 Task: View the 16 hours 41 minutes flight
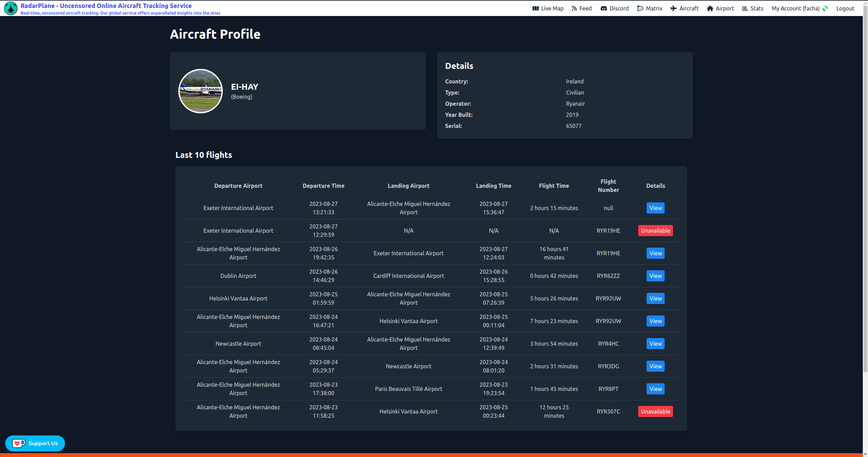point(655,253)
